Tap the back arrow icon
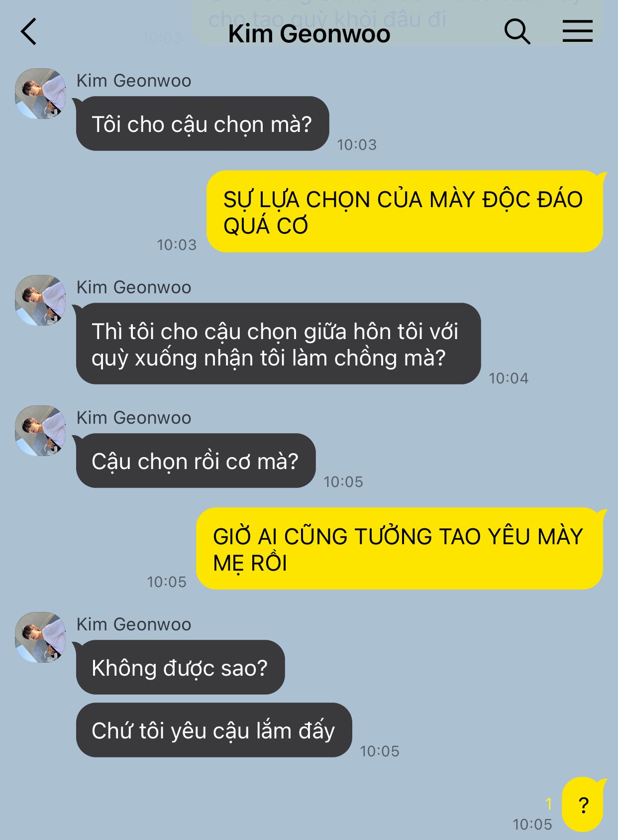This screenshot has height=840, width=618. pyautogui.click(x=28, y=32)
